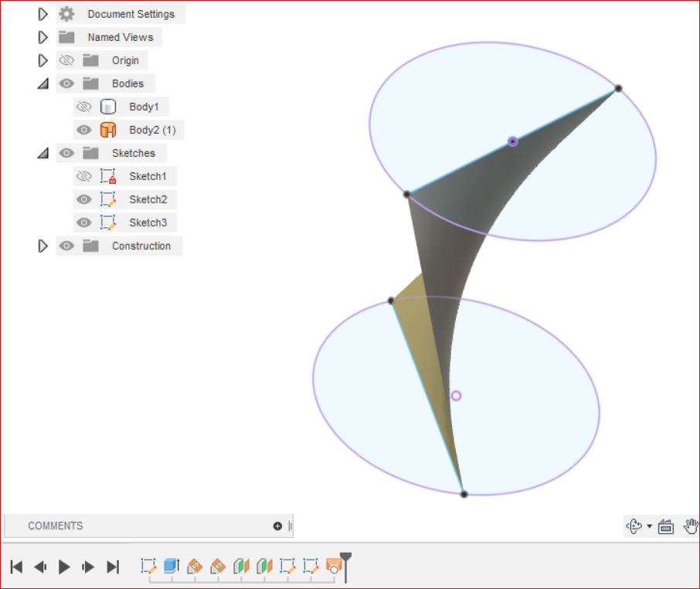
Task: Click the Bodies folder icon
Action: [x=90, y=83]
